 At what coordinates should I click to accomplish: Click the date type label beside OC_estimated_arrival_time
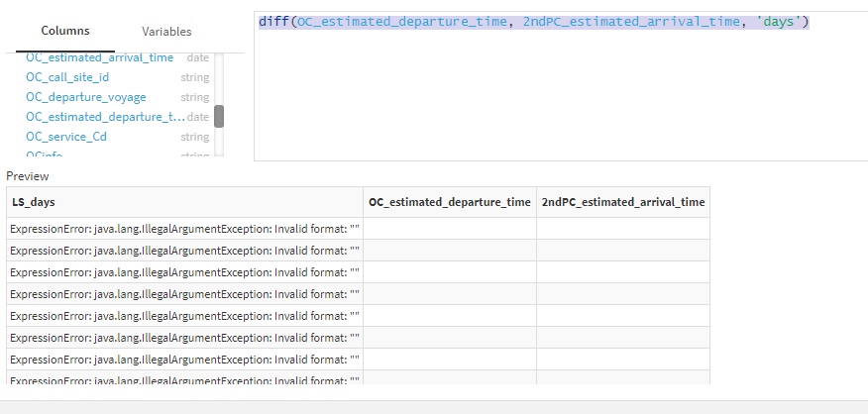(197, 57)
